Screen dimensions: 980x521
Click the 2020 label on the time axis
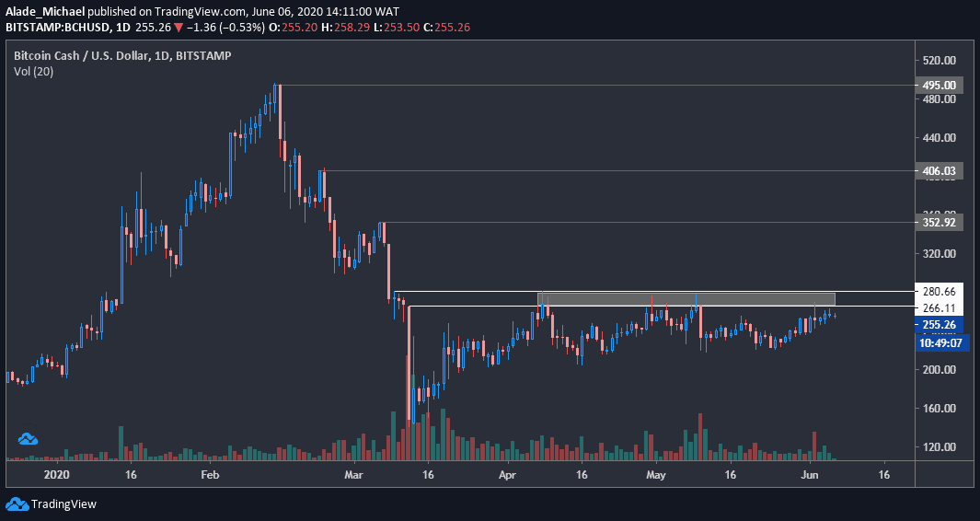click(x=57, y=476)
